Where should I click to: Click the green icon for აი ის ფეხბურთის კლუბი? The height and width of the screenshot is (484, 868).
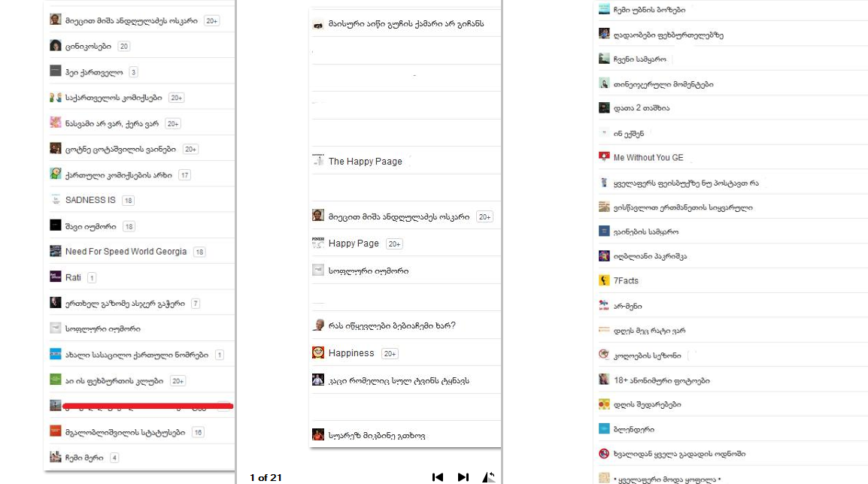[x=56, y=380]
